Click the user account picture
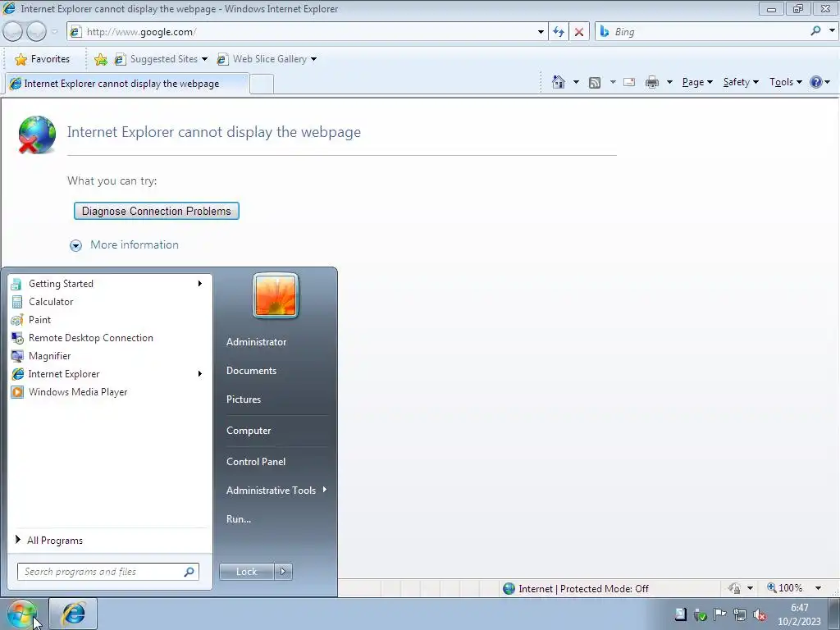Image resolution: width=840 pixels, height=630 pixels. coord(276,295)
